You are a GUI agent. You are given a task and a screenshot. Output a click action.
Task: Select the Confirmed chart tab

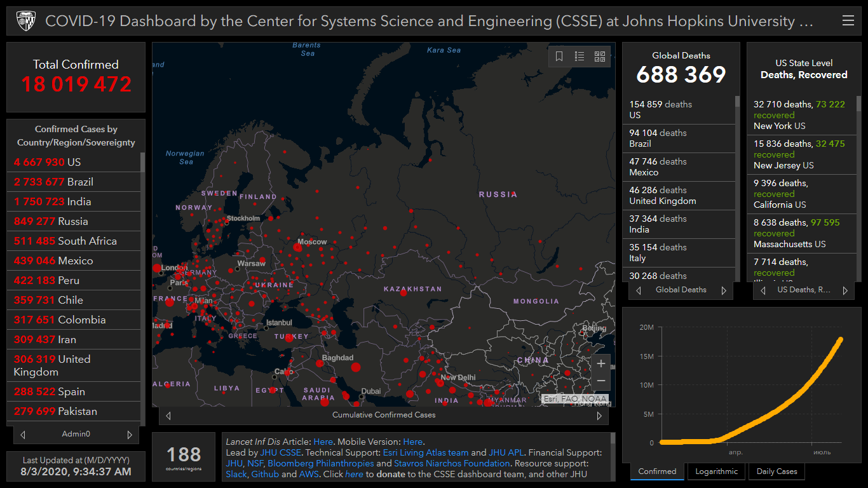pyautogui.click(x=657, y=471)
